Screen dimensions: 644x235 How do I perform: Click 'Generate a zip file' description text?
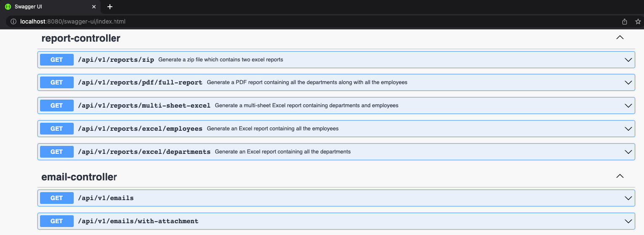[221, 60]
